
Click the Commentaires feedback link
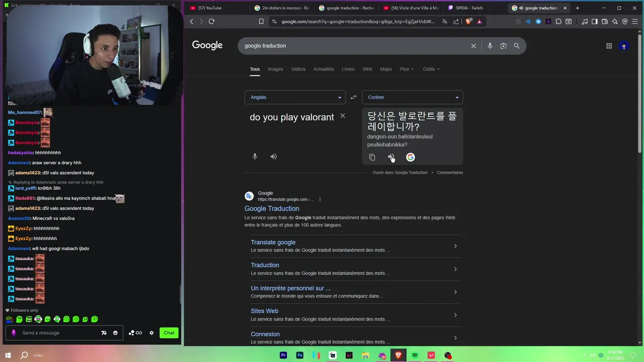coord(450,172)
